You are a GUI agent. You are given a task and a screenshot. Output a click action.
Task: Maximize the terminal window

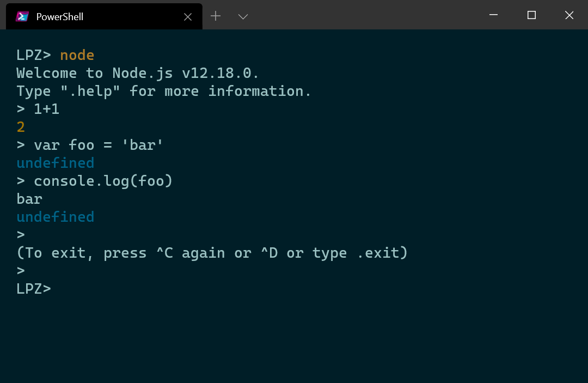(x=531, y=15)
